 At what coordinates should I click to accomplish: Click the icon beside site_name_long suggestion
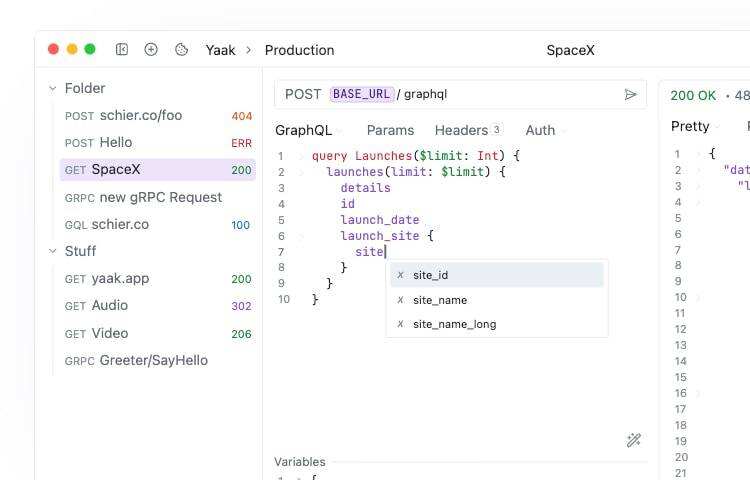[401, 324]
